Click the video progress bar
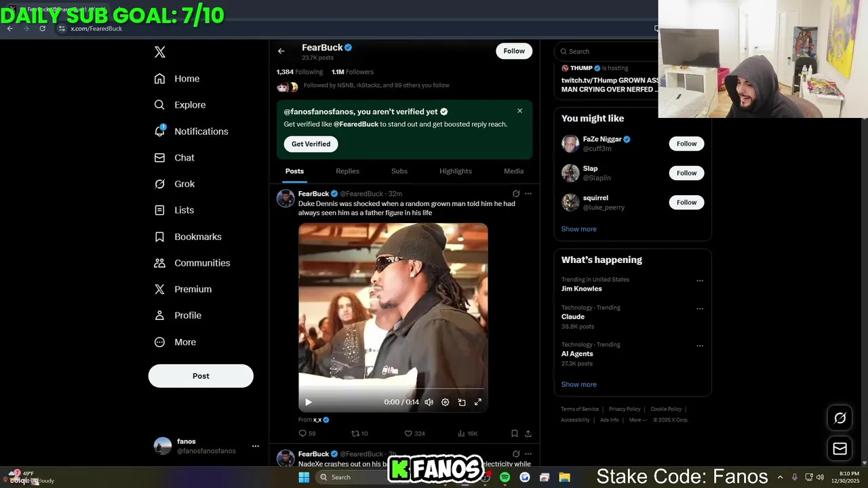Screen dimensions: 868x488 pos(393,389)
